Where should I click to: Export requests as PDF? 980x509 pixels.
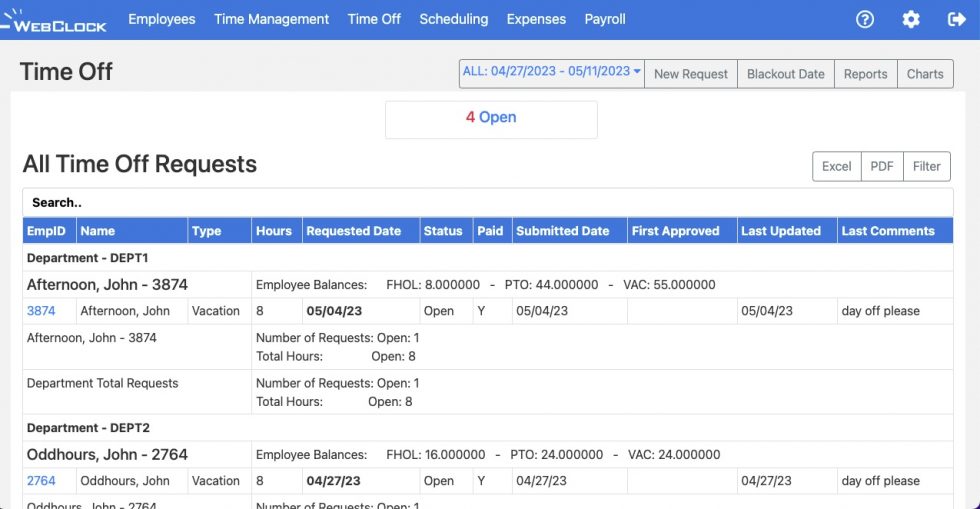[x=881, y=166]
